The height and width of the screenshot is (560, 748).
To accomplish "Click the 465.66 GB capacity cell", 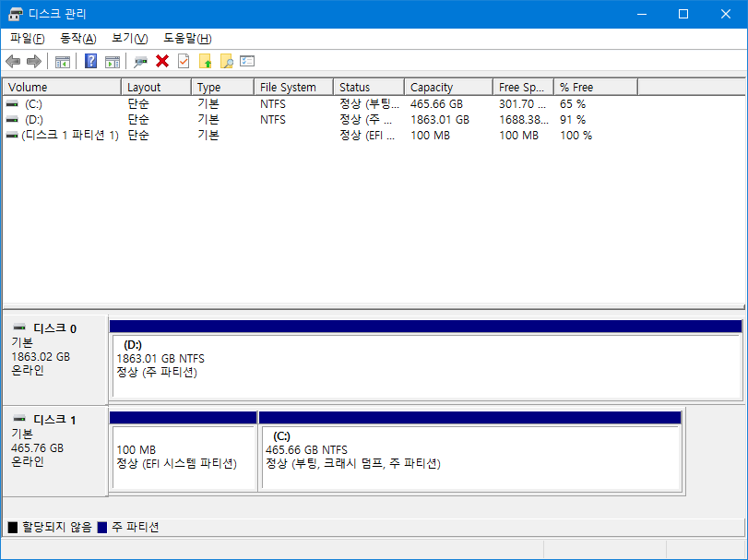I will pyautogui.click(x=436, y=104).
